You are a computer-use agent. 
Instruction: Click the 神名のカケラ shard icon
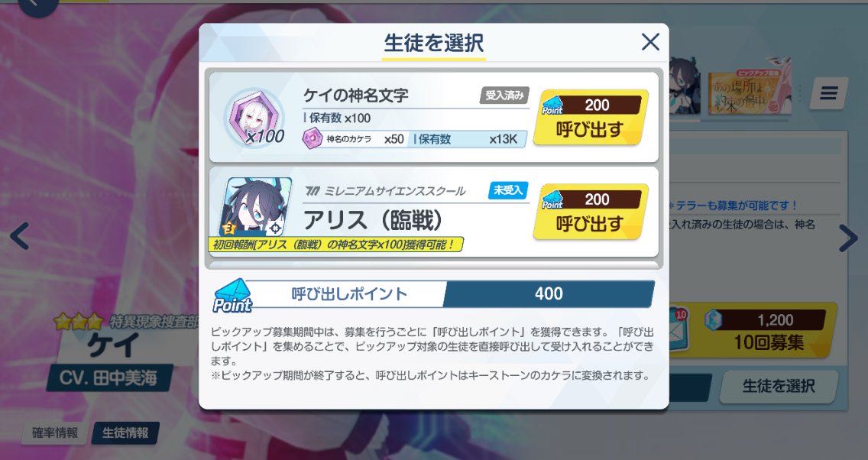coord(313,138)
